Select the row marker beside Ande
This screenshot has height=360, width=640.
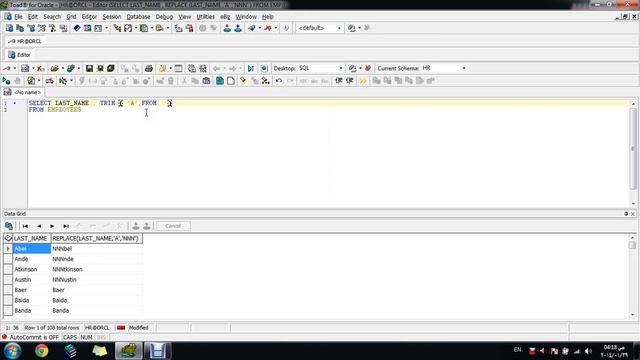coord(8,259)
